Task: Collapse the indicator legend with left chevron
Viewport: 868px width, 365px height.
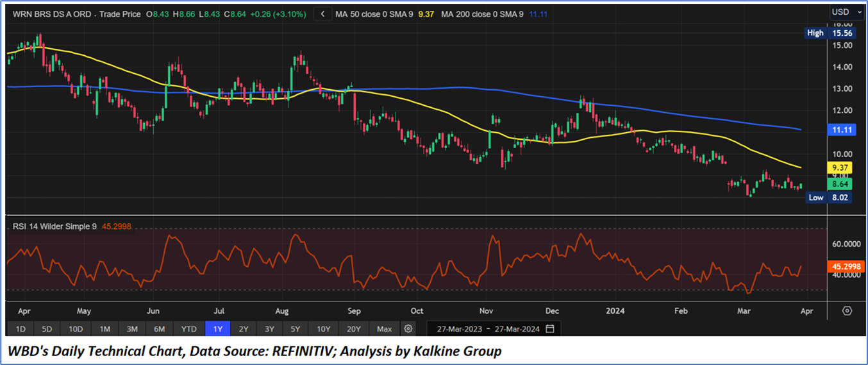Action: click(323, 13)
